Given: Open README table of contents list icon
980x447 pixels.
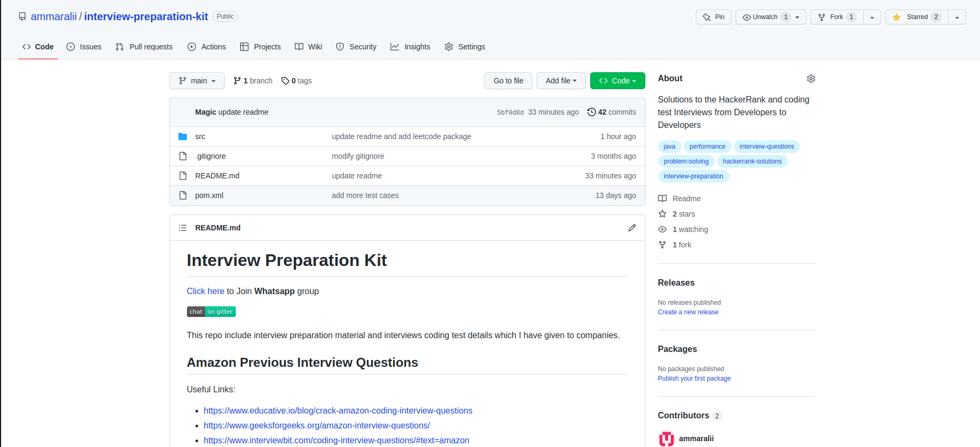Looking at the screenshot, I should tap(183, 228).
